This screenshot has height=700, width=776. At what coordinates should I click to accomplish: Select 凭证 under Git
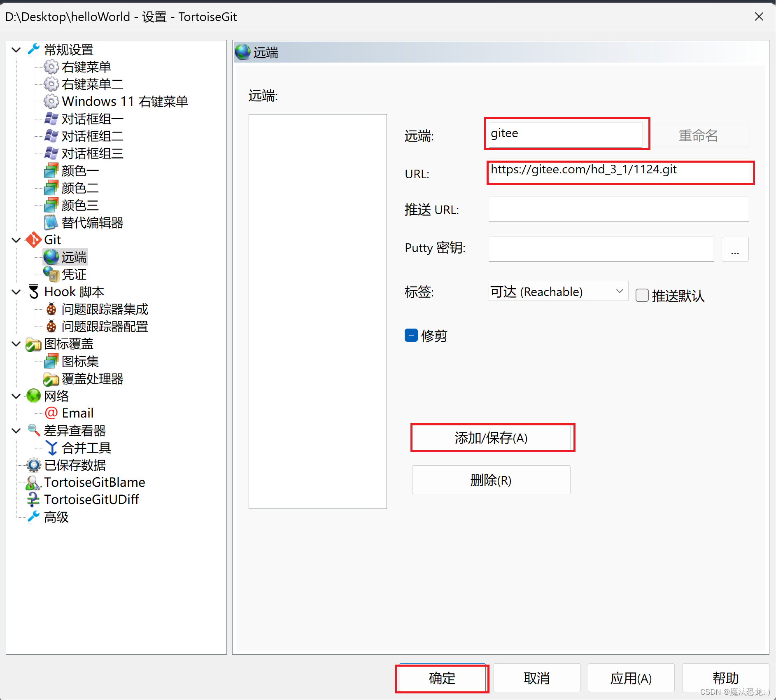point(74,274)
